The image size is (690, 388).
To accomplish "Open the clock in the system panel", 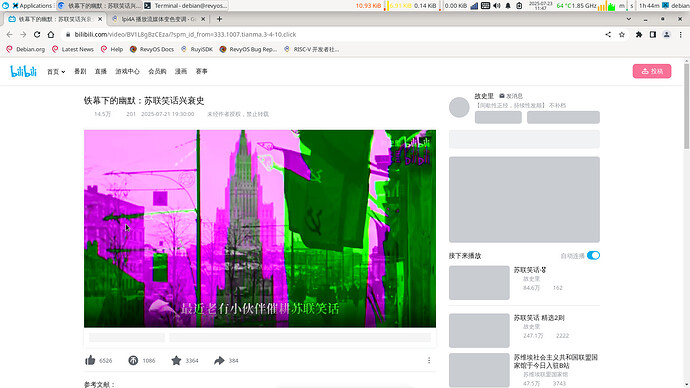I will (x=540, y=6).
